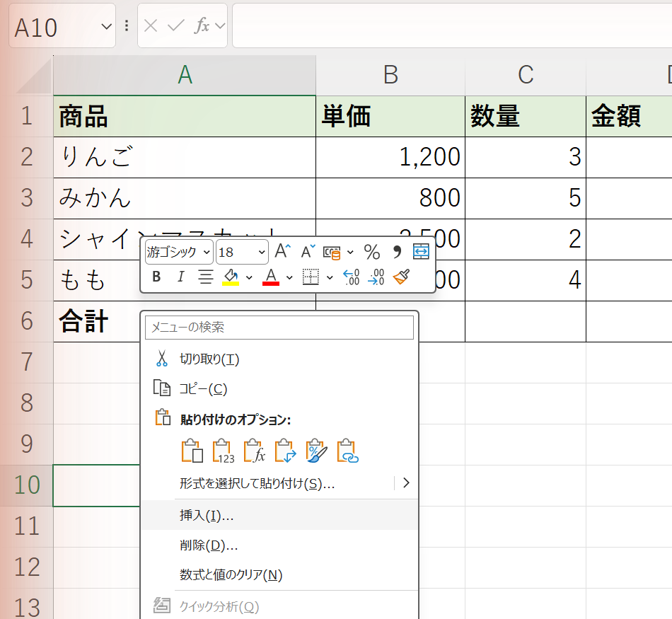Click accounting number format icon
Screen dimensions: 672x619
(x=332, y=253)
